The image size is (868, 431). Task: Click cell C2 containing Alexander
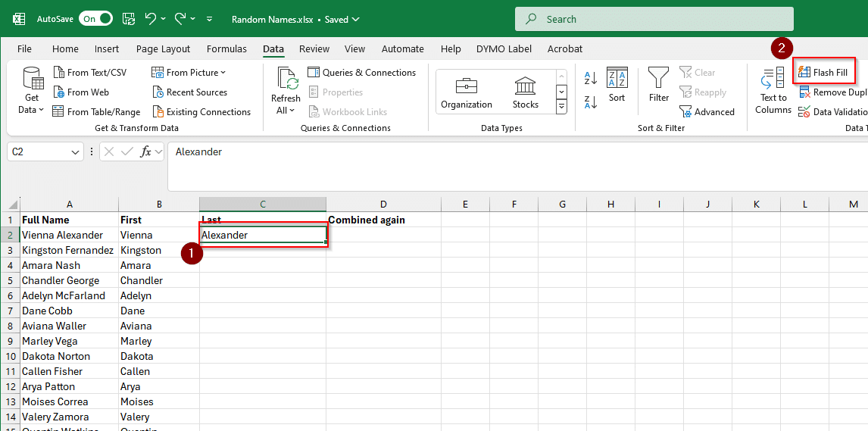pyautogui.click(x=262, y=235)
